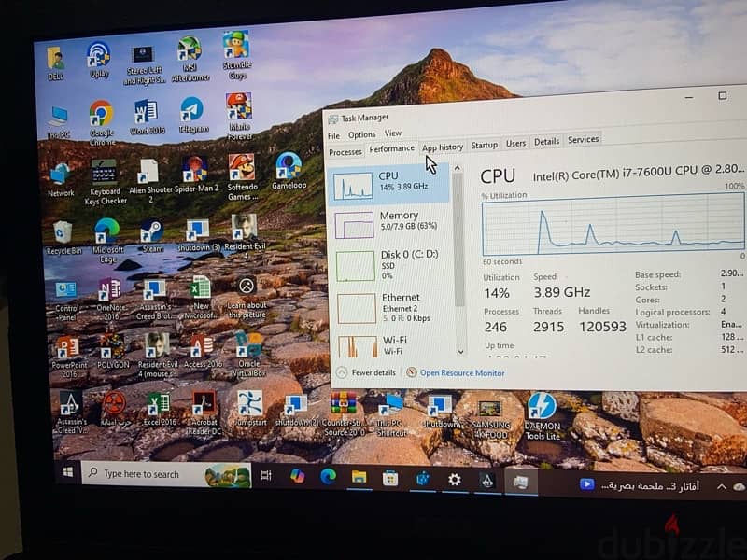Viewport: 747px width, 560px height.
Task: Open Task Manager View menu
Action: tap(392, 133)
